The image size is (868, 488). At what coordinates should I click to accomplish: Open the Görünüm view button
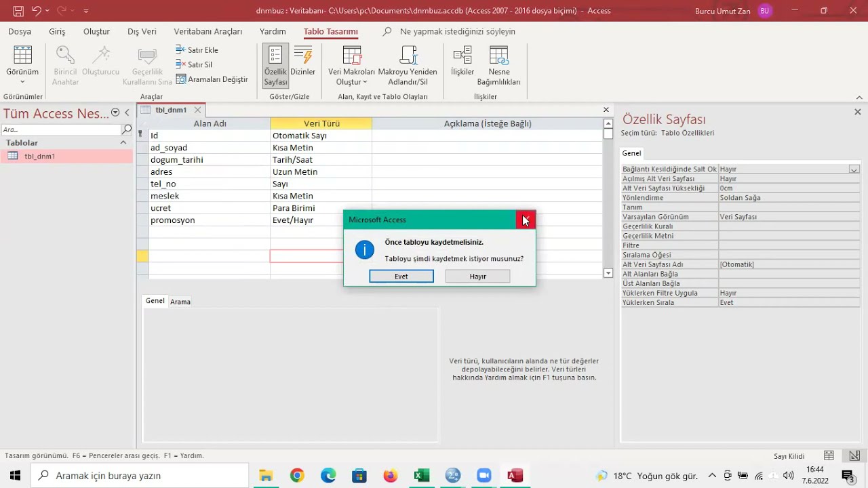click(x=22, y=66)
